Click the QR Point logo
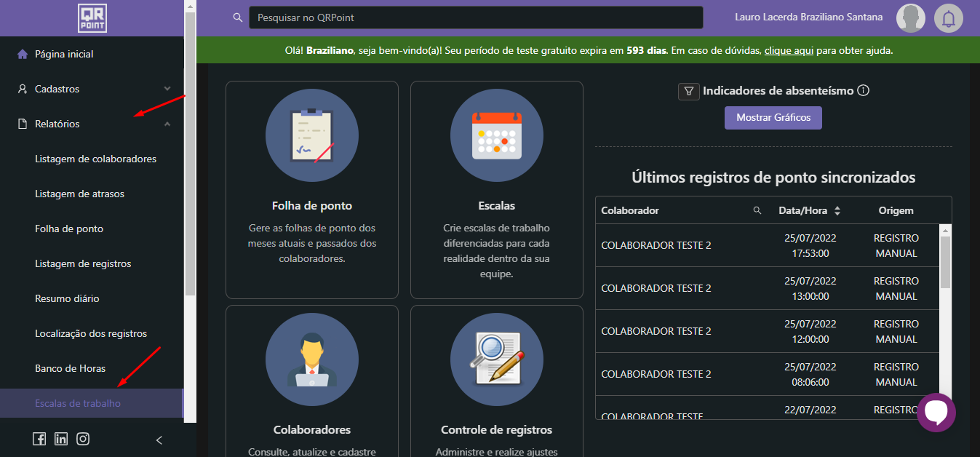Image resolution: width=980 pixels, height=457 pixels. pos(92,18)
